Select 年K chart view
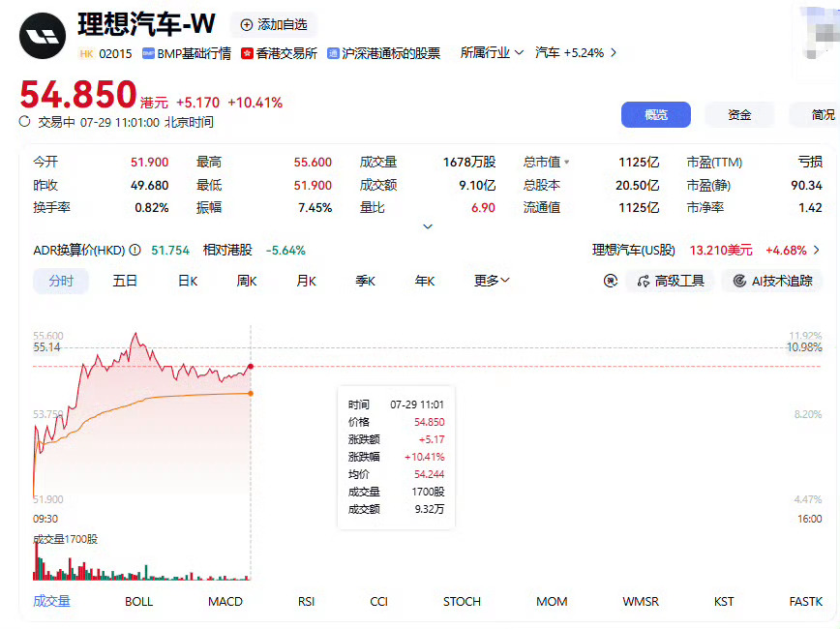 [424, 281]
